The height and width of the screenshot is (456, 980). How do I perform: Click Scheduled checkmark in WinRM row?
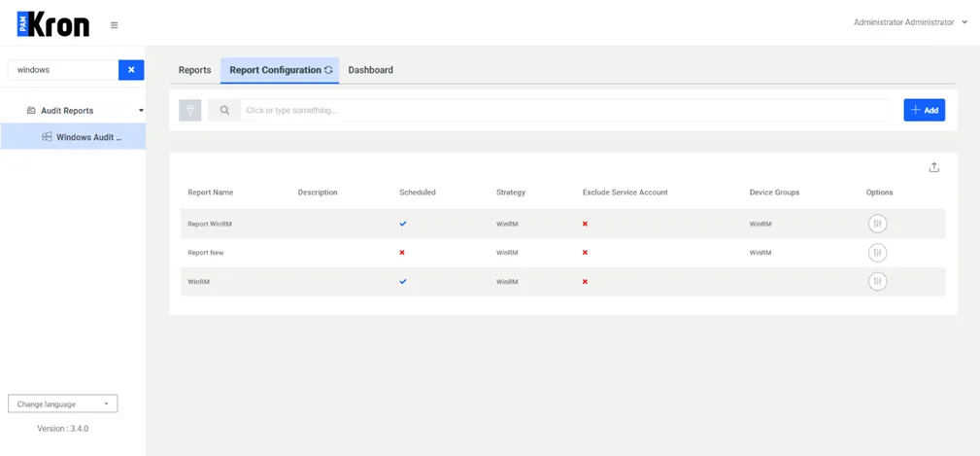pos(403,282)
